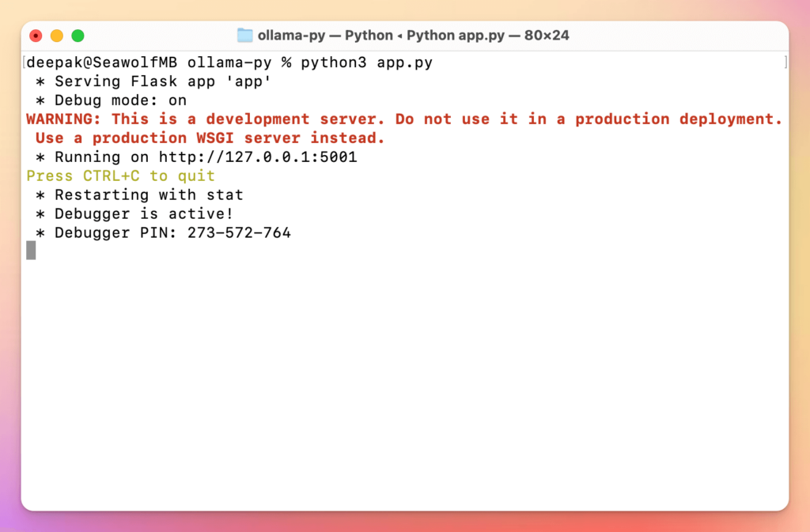The image size is (810, 532).
Task: Close the terminal window with red button
Action: point(36,36)
